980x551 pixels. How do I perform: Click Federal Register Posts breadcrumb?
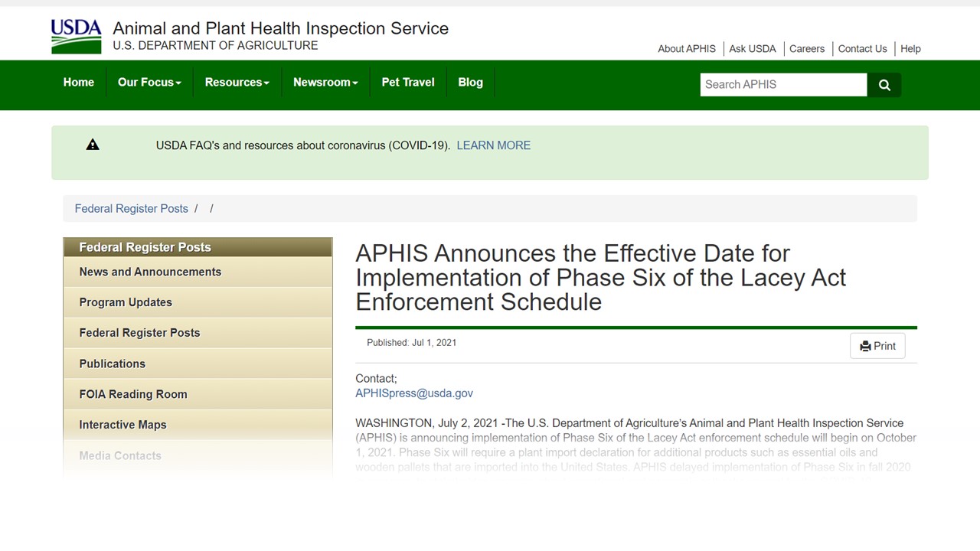tap(131, 209)
